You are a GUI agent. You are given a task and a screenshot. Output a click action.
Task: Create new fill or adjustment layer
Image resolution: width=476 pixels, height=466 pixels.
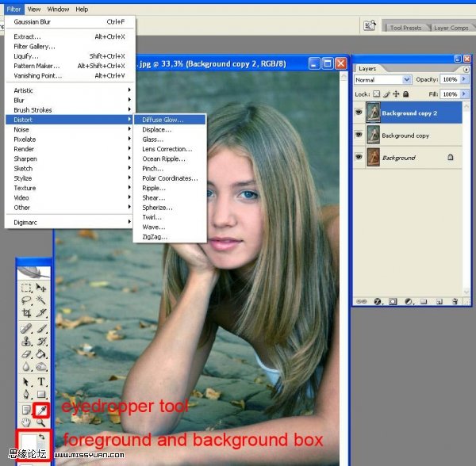pyautogui.click(x=409, y=301)
